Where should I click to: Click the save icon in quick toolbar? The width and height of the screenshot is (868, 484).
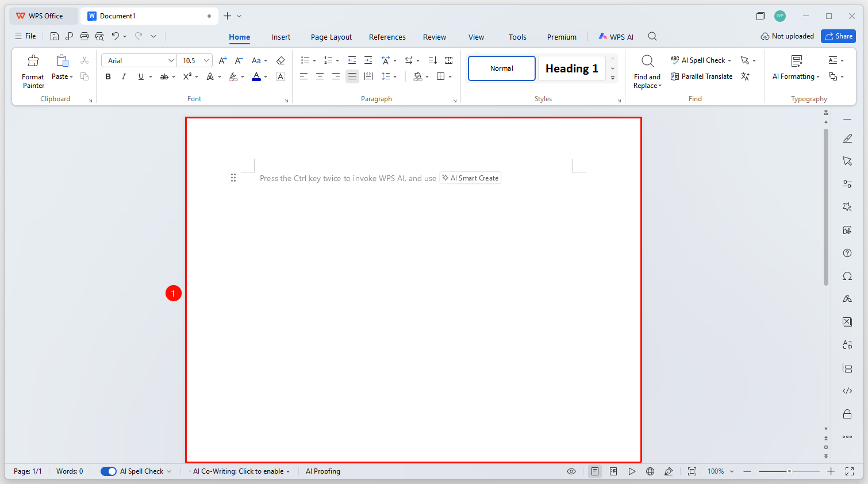(x=55, y=36)
